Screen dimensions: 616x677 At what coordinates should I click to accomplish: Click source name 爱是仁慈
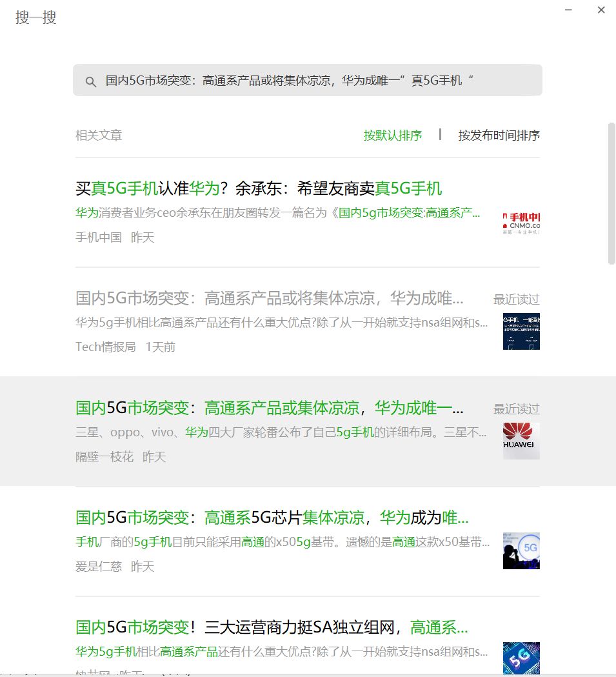[x=99, y=566]
